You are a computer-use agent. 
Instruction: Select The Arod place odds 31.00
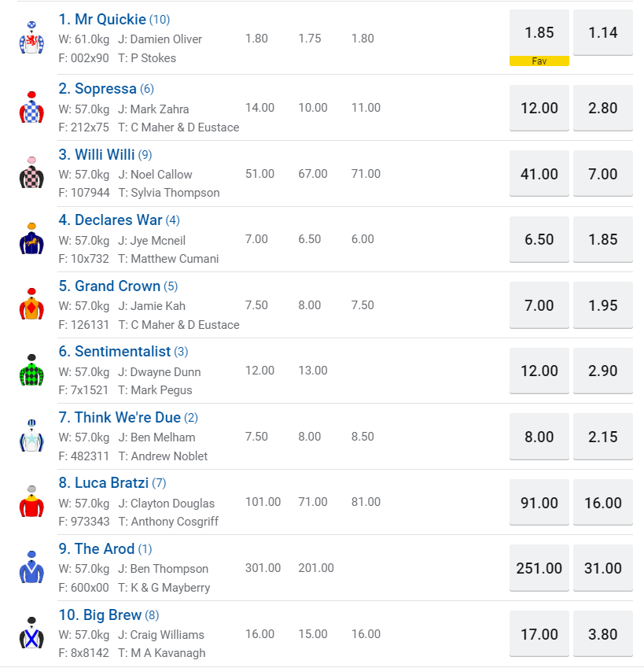point(603,568)
